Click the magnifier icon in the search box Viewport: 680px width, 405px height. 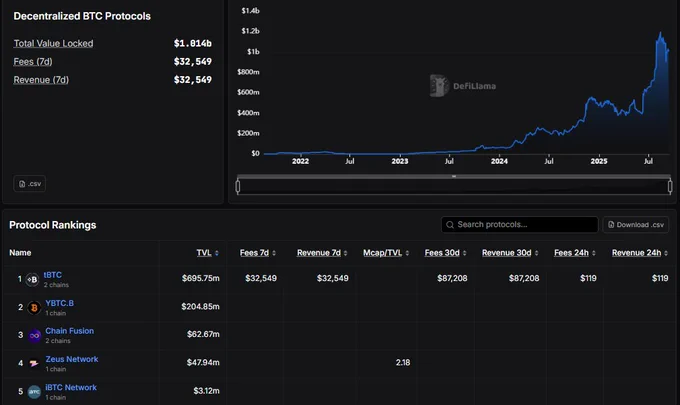(x=450, y=225)
